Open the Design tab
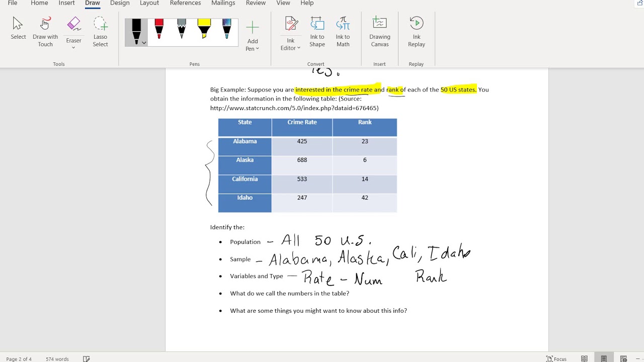Screen dimensions: 644x362 tap(120, 3)
